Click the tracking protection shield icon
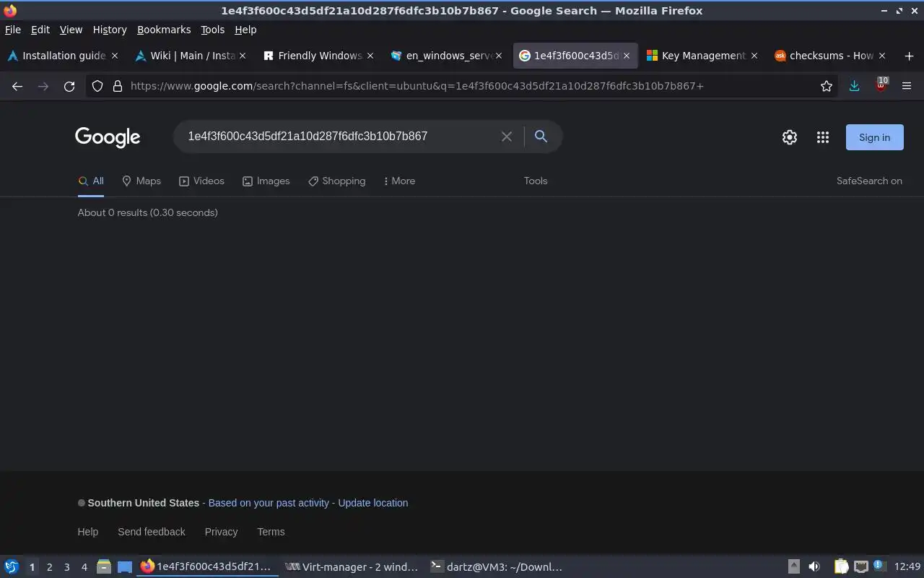The width and height of the screenshot is (924, 578). click(97, 86)
